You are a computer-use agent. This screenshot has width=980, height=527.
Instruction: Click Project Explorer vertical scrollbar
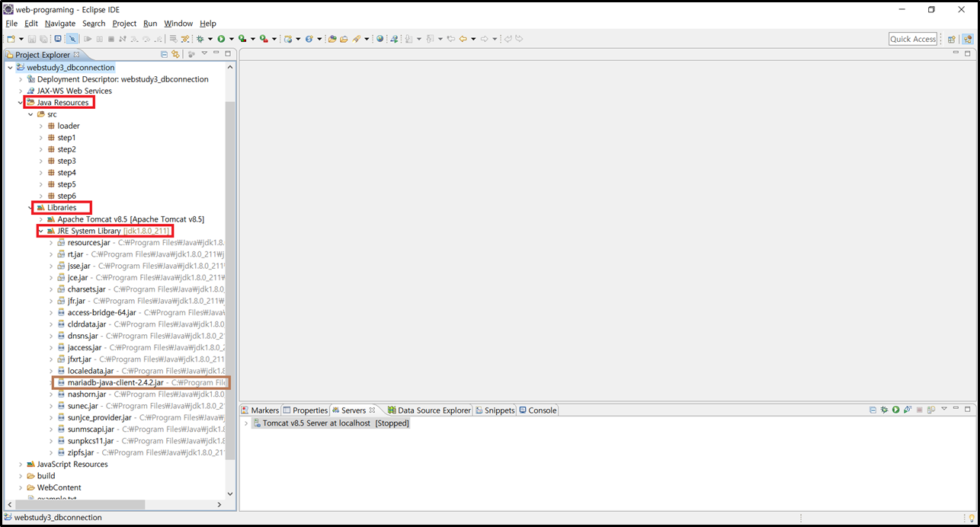coord(231,282)
